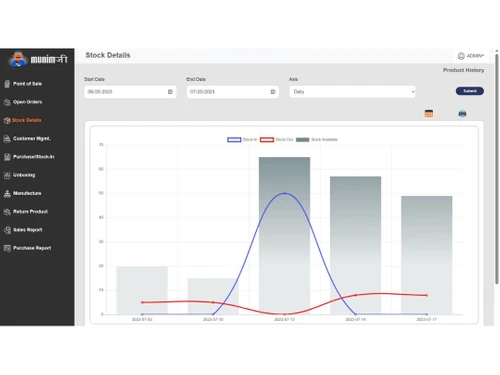Click the Stock Details box icon
500x375 pixels.
pos(7,120)
